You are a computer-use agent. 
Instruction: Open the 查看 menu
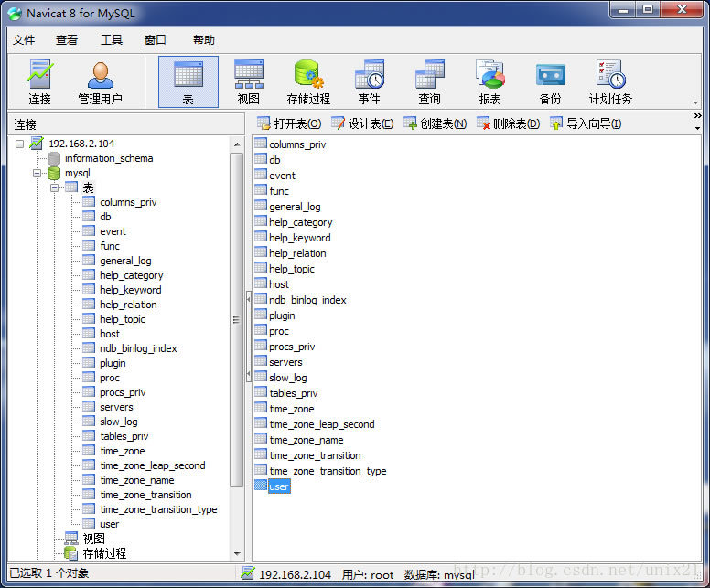(67, 40)
